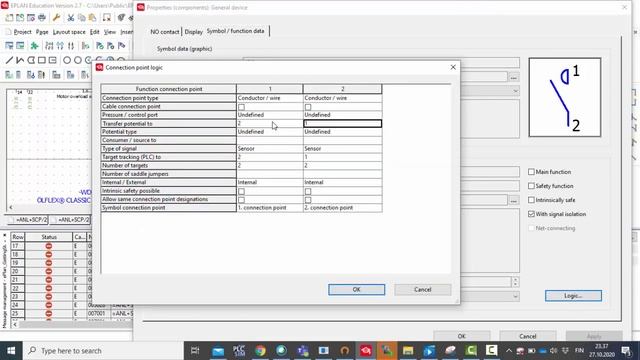The width and height of the screenshot is (640, 360).
Task: Click the Target tracking (PLC) to cell for column 1
Action: (269, 157)
